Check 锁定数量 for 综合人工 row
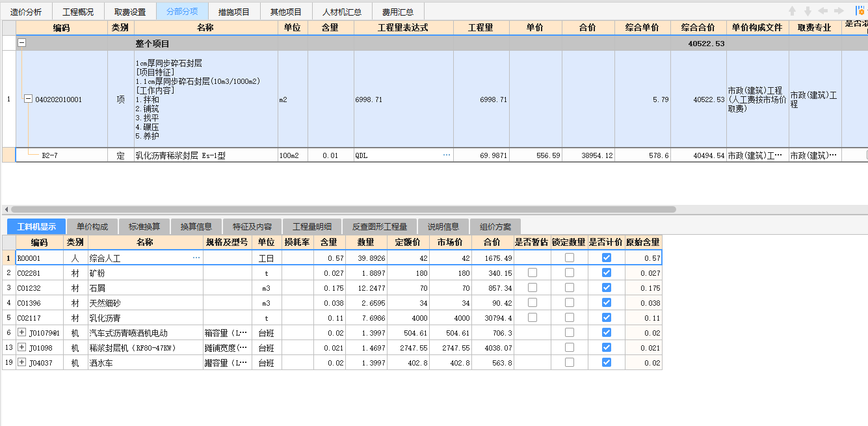Viewport: 868px width, 426px height. pyautogui.click(x=570, y=258)
